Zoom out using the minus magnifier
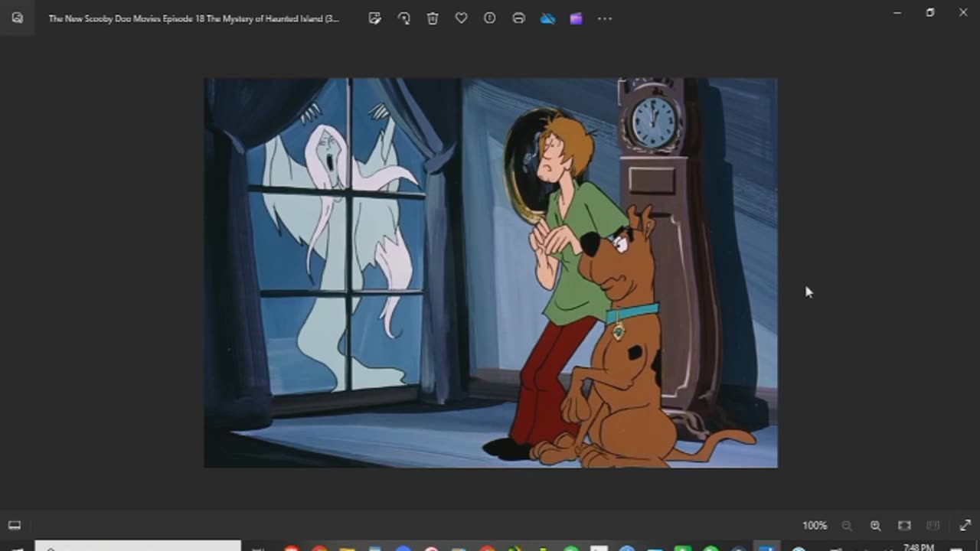 coord(847,526)
